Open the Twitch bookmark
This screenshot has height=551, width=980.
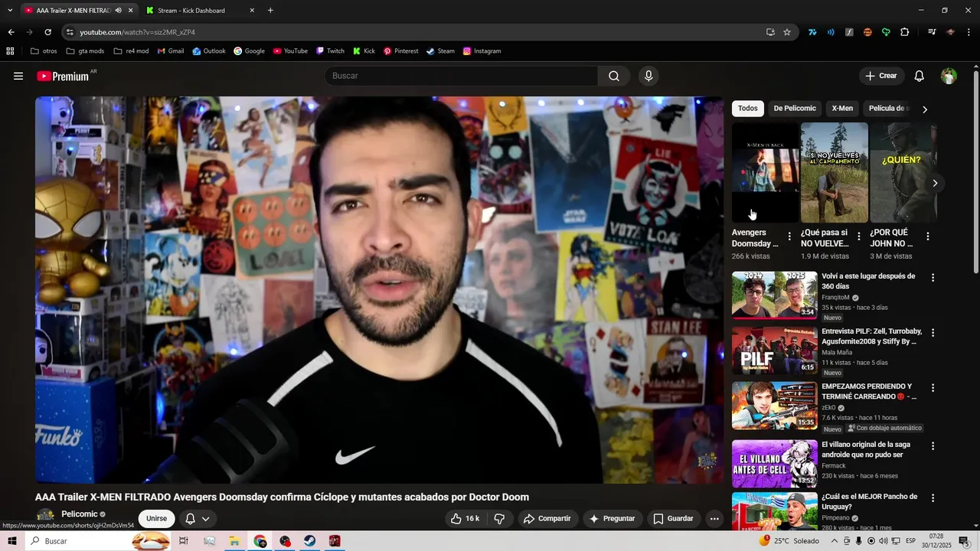330,51
